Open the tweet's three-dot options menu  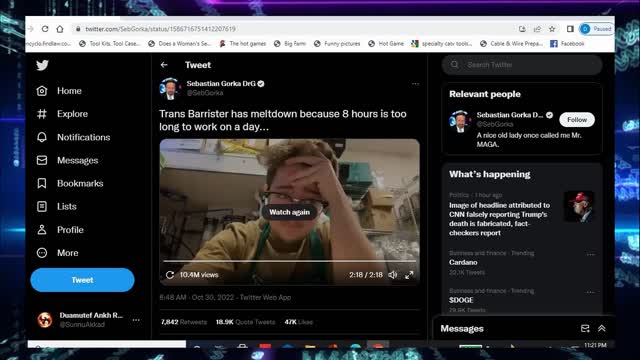415,84
